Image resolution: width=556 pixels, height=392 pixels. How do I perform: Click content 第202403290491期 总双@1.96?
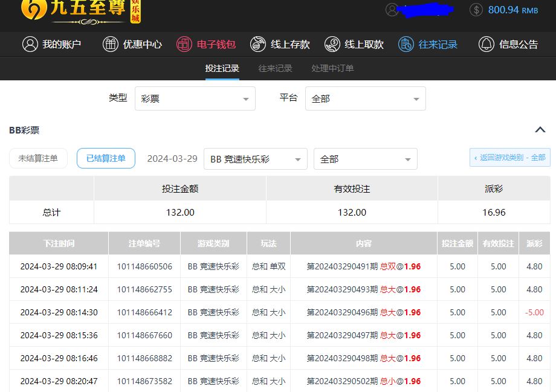(x=363, y=266)
